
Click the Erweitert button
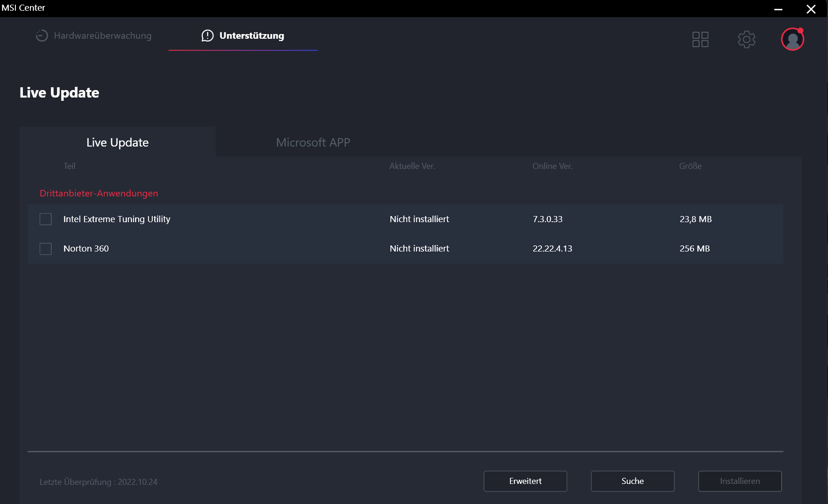pos(525,481)
